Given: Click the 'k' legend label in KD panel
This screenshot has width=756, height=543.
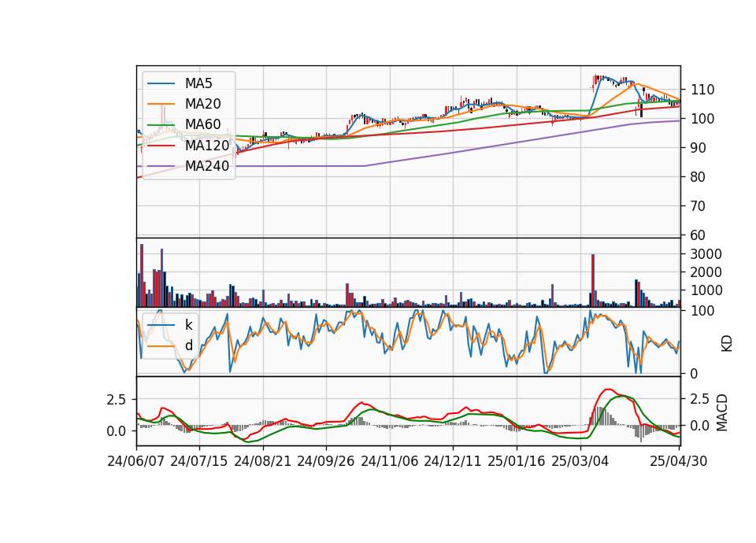Looking at the screenshot, I should (x=188, y=325).
